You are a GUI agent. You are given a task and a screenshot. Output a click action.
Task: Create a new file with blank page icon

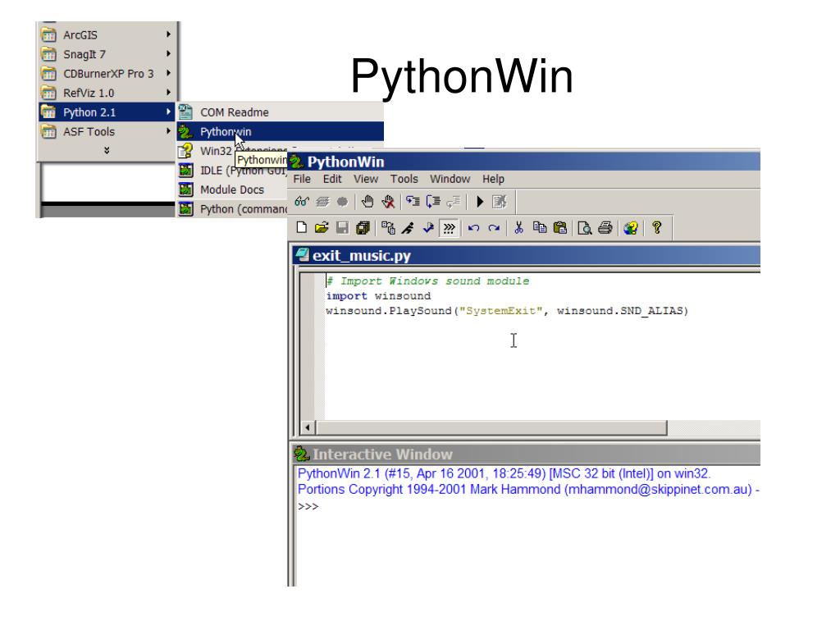[x=302, y=228]
